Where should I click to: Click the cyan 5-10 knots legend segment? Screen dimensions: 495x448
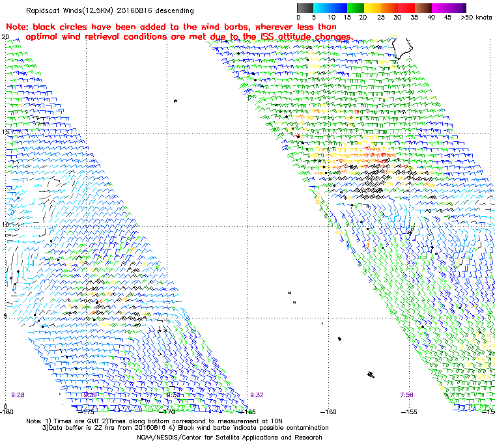pos(322,8)
